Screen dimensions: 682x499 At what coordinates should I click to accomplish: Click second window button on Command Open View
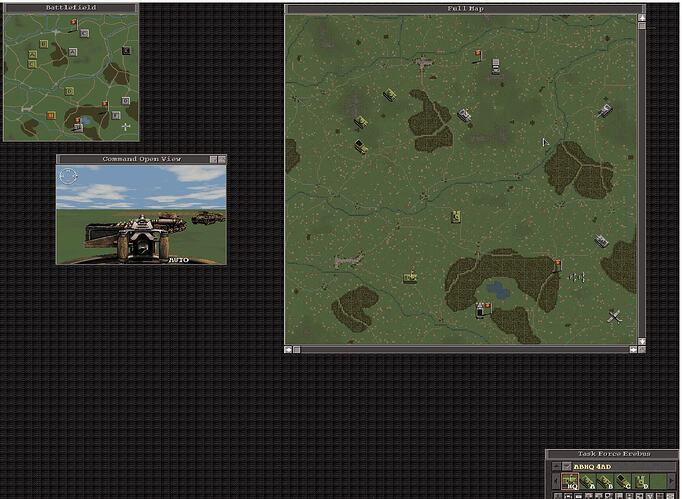click(x=221, y=159)
